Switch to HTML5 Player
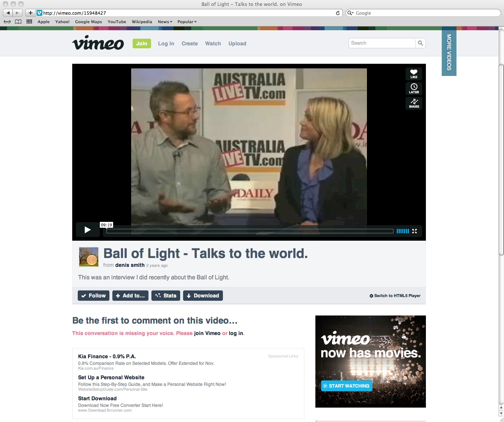The image size is (504, 422). (x=395, y=296)
